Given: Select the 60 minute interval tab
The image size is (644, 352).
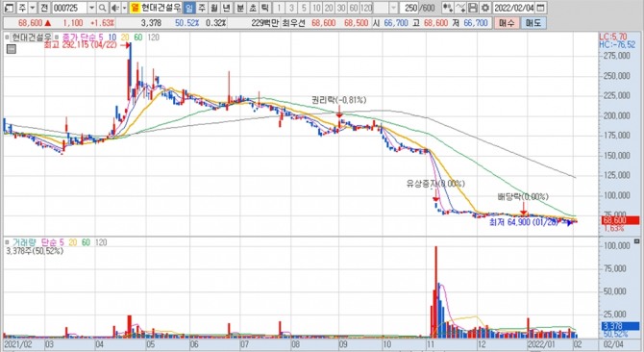Looking at the screenshot, I should 354,8.
